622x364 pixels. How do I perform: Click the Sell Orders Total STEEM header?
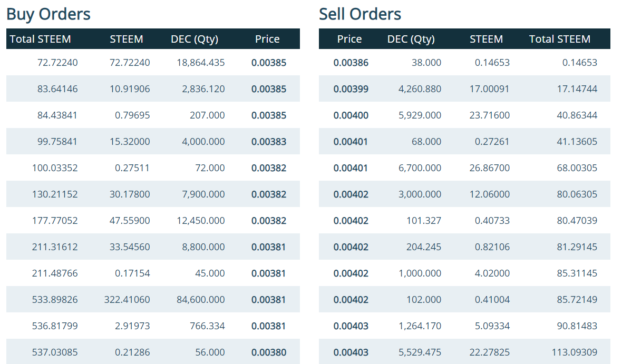click(x=560, y=39)
